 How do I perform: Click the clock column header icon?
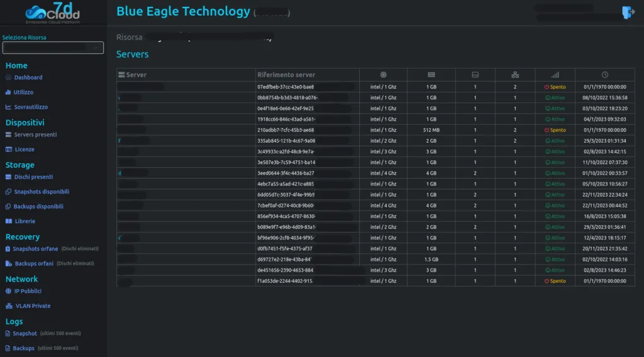[605, 75]
